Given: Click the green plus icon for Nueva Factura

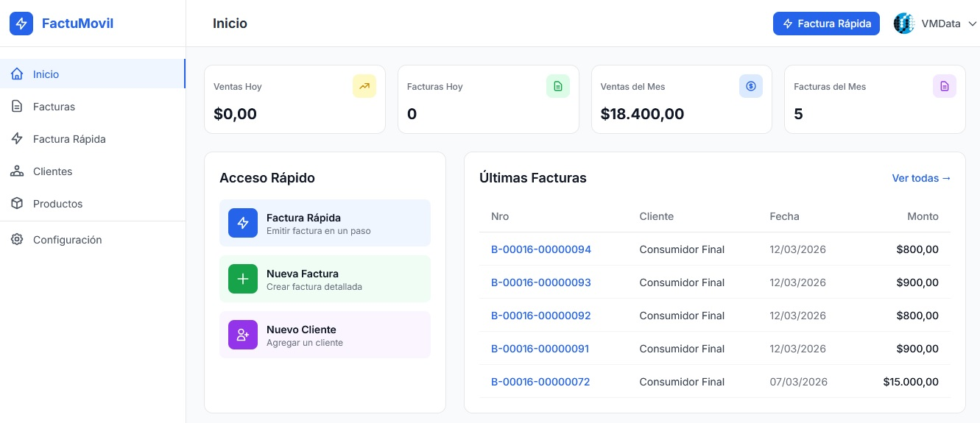Looking at the screenshot, I should pos(243,279).
